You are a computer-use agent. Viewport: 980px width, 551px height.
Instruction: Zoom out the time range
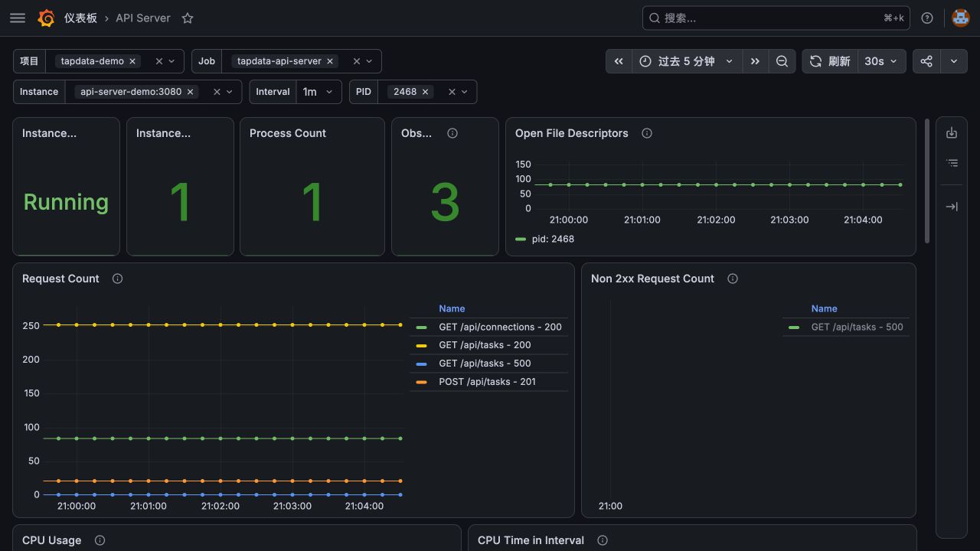pyautogui.click(x=782, y=61)
